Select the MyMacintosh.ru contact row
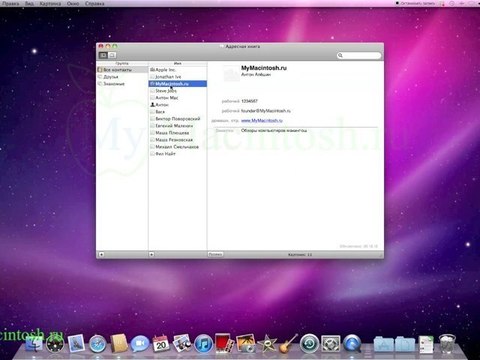 [178, 84]
